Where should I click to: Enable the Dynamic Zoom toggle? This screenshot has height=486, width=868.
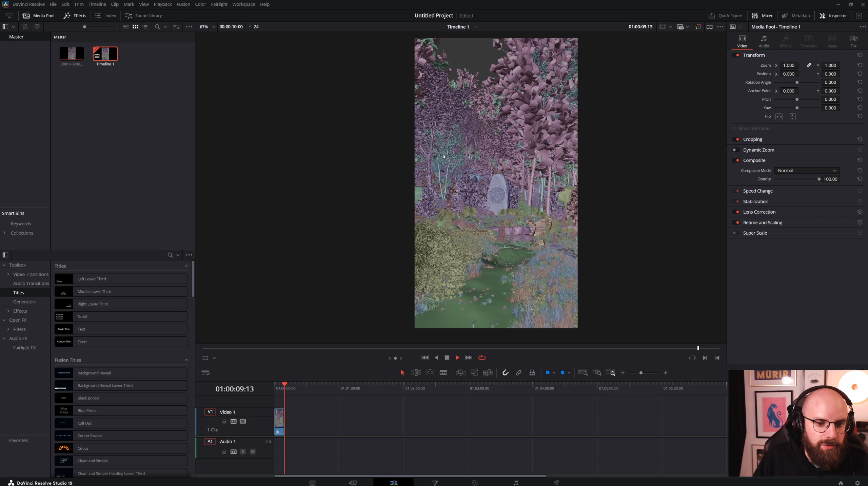tap(735, 150)
